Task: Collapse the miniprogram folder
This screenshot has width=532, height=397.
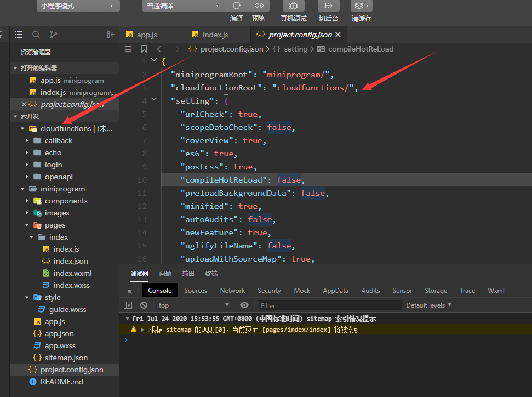Action: [22, 189]
